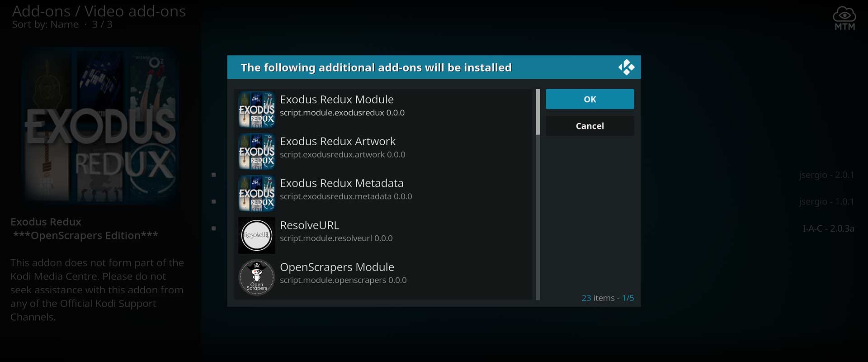
Task: Click the Exodus Redux Module icon
Action: [x=256, y=110]
